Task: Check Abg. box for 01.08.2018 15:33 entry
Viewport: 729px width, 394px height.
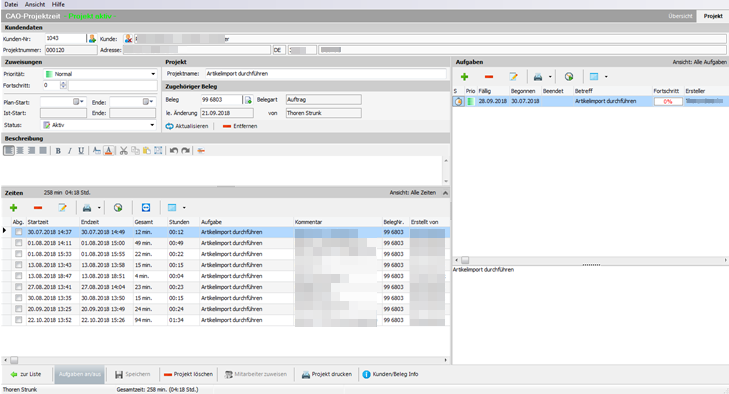Action: point(18,254)
